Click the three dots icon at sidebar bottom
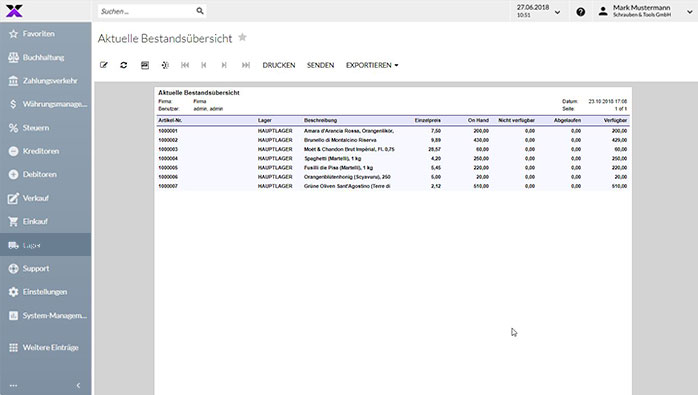The width and height of the screenshot is (698, 395). [x=13, y=386]
